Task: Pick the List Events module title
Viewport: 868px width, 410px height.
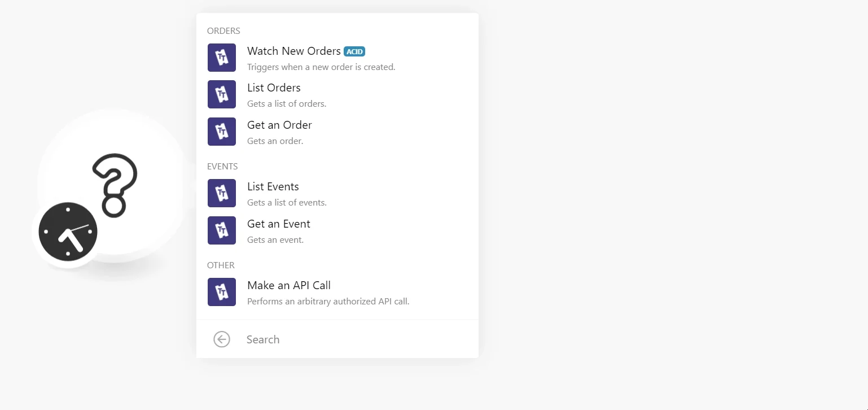Action: (273, 186)
